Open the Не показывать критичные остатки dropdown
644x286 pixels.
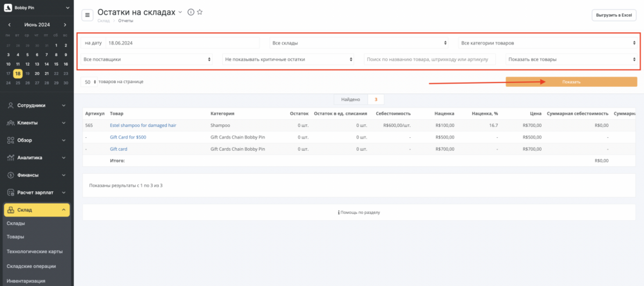(x=288, y=59)
